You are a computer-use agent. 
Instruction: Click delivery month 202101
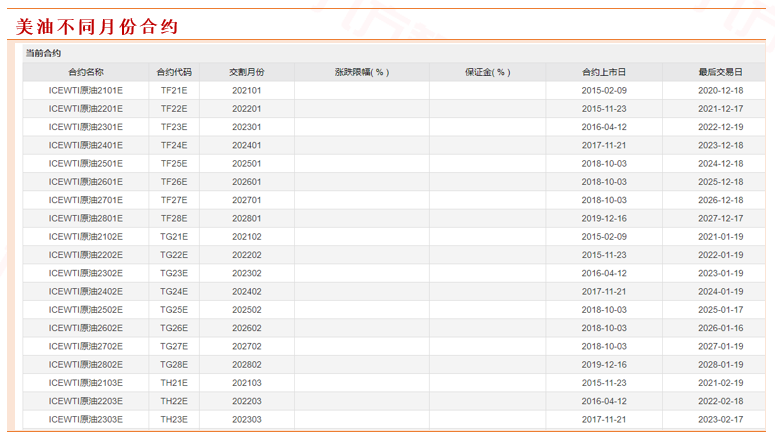pos(247,90)
